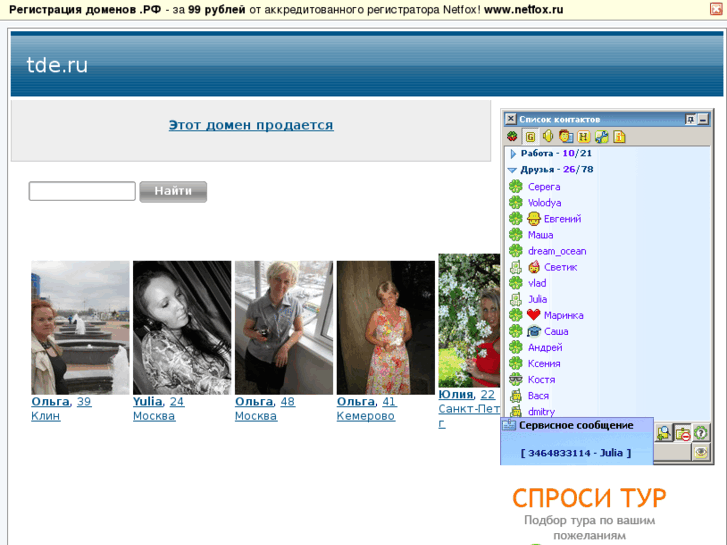The width and height of the screenshot is (727, 545).
Task: Click the graduation cap icon beside Саша
Action: pyautogui.click(x=534, y=331)
